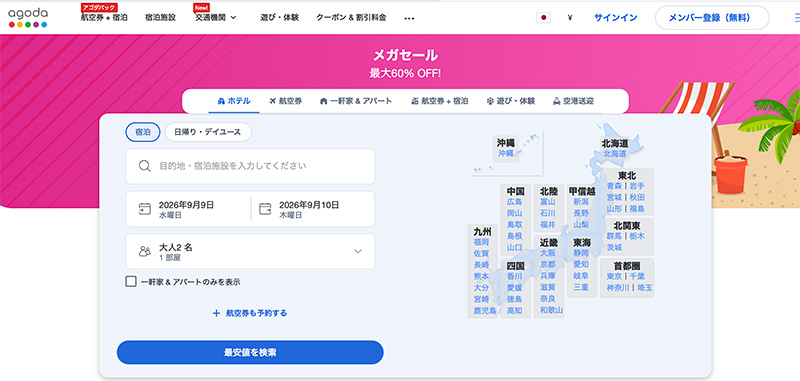Select 山口 in the 中国 region
800x381 pixels.
514,248
